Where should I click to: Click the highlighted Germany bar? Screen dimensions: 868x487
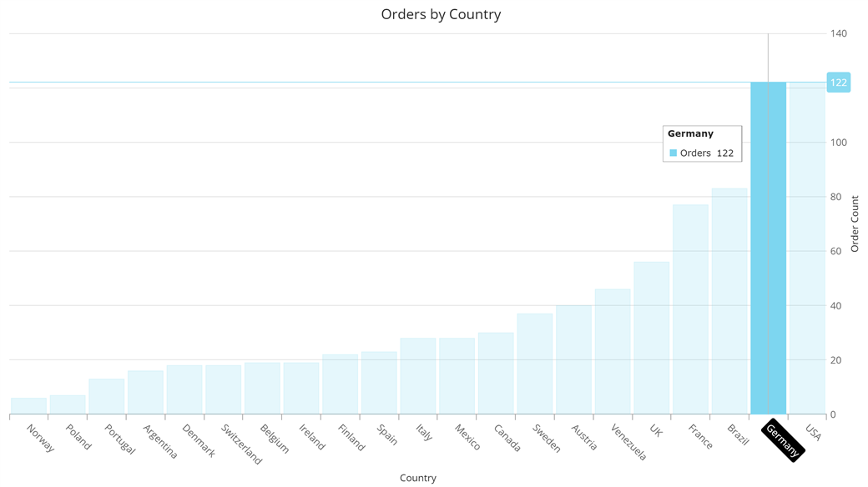[x=768, y=250]
